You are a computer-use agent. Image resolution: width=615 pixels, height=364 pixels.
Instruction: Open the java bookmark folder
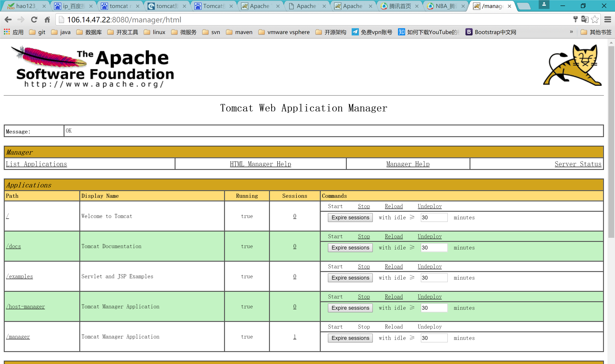[x=61, y=32]
